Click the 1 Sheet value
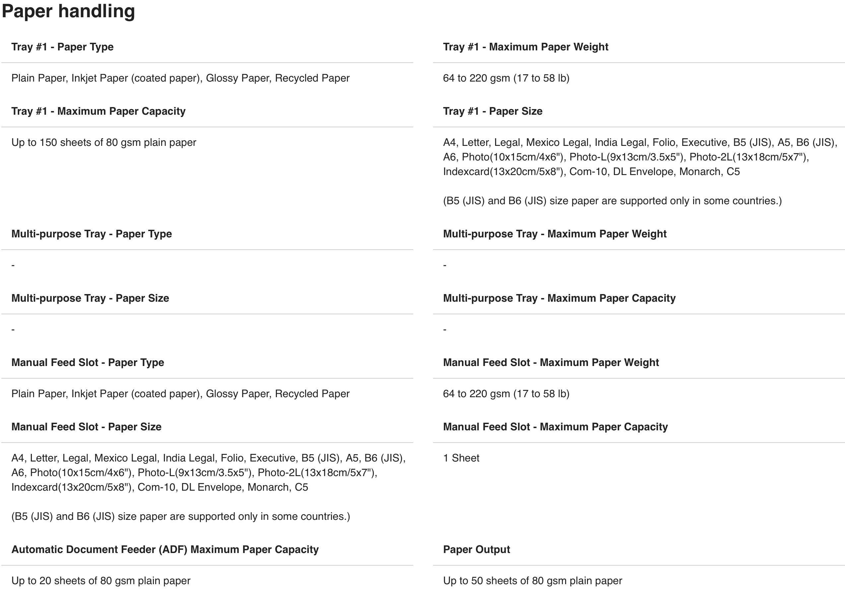Screen dimensions: 845x616 click(x=461, y=458)
